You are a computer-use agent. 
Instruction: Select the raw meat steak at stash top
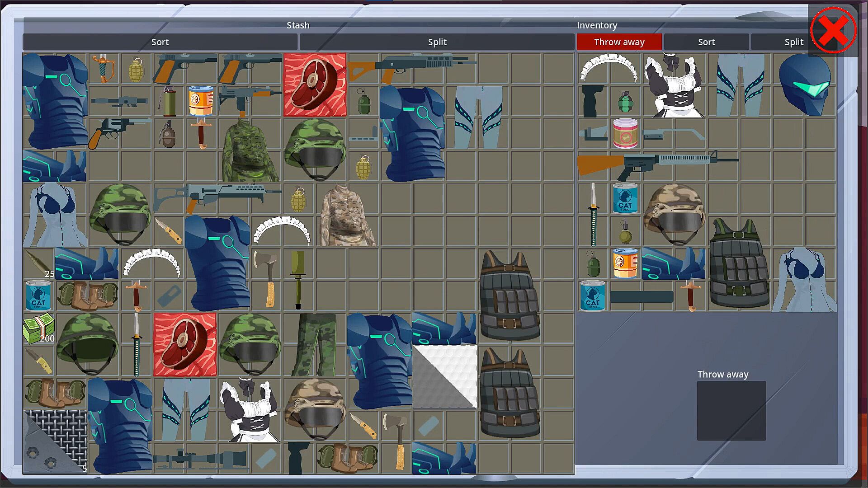coord(315,85)
